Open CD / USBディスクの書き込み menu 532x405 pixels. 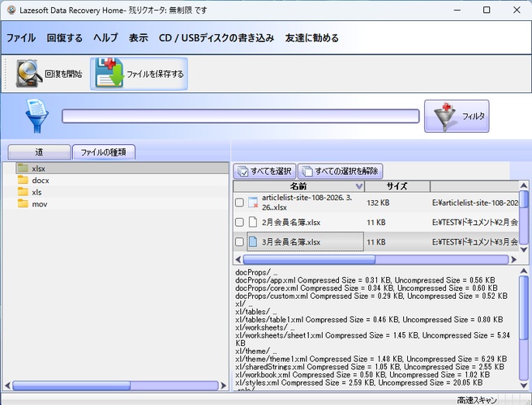(217, 37)
